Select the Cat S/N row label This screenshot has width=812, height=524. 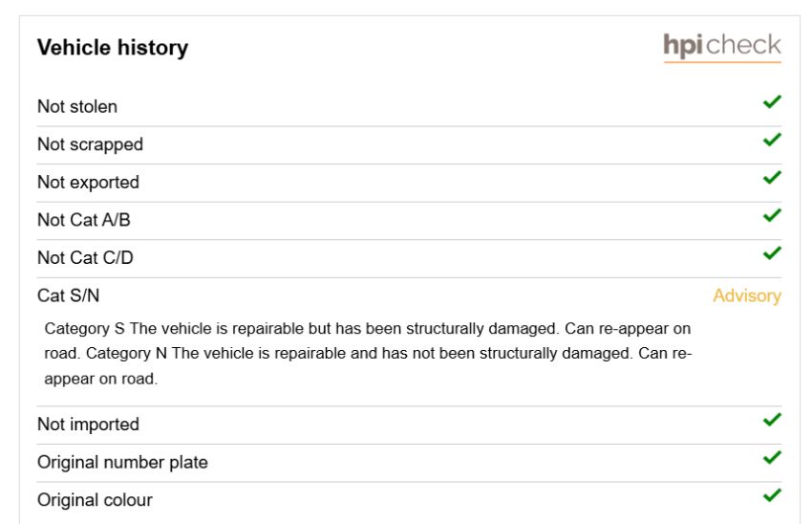[69, 295]
